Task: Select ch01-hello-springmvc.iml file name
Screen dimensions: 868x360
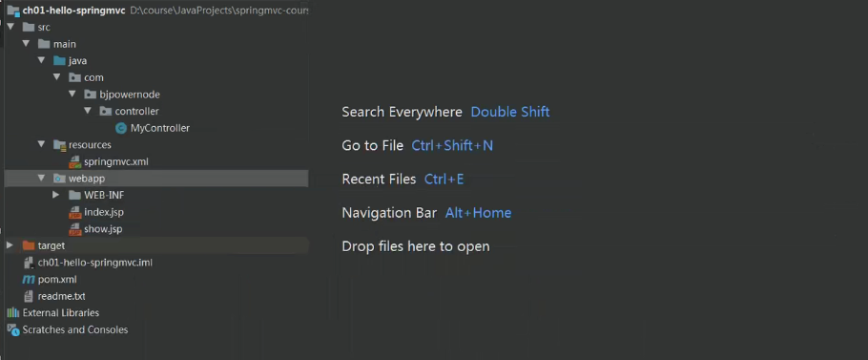Action: coord(95,263)
